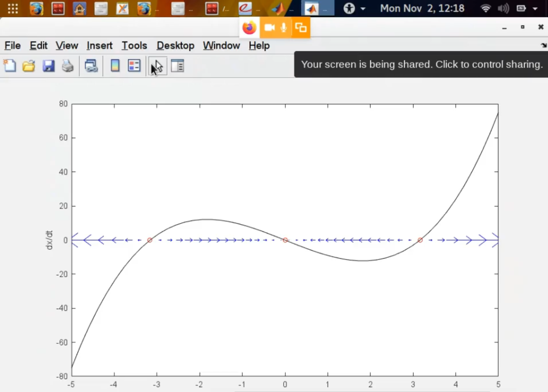The image size is (548, 392).
Task: Click the dock arrow at menu bar end
Action: (x=543, y=46)
